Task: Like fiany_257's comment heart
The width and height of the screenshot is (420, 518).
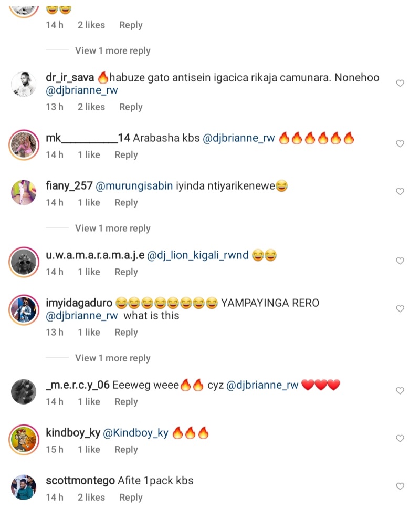Action: point(400,192)
